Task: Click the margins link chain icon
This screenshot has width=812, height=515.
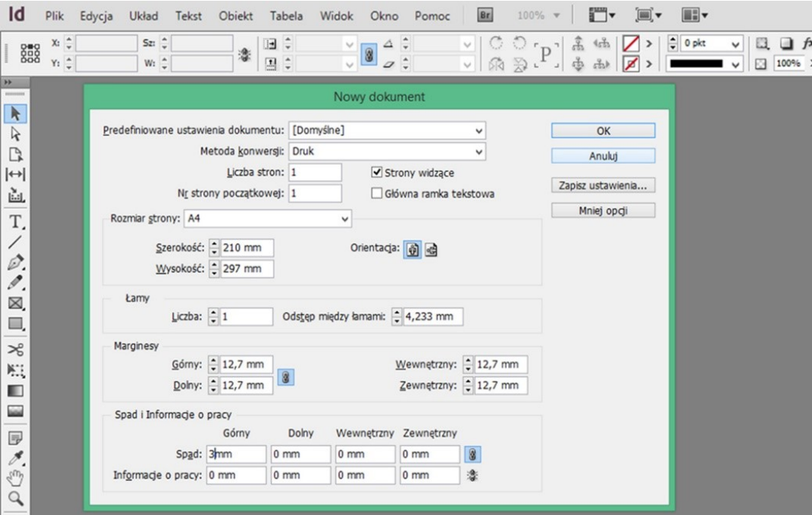Action: (284, 378)
